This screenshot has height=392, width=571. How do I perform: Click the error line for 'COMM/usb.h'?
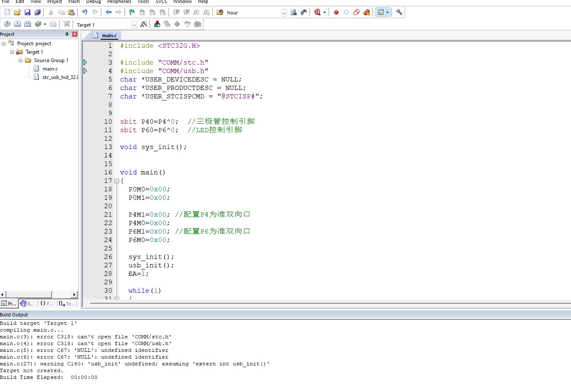(x=86, y=343)
